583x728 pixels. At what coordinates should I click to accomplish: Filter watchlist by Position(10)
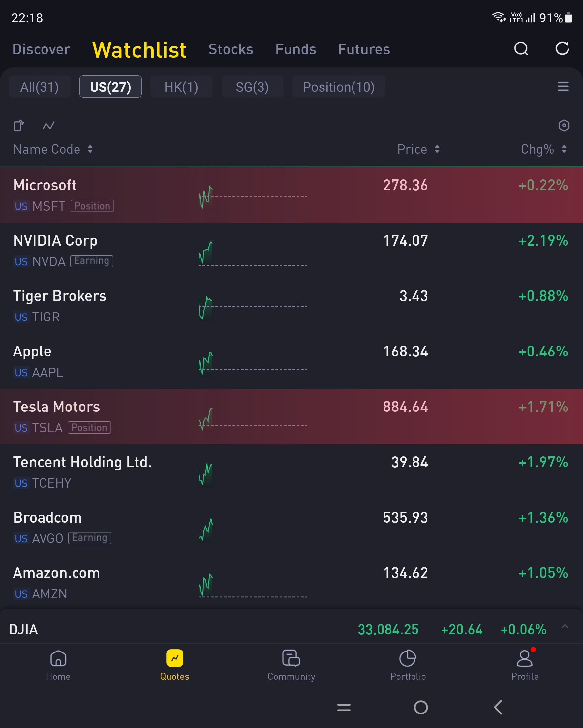[338, 87]
